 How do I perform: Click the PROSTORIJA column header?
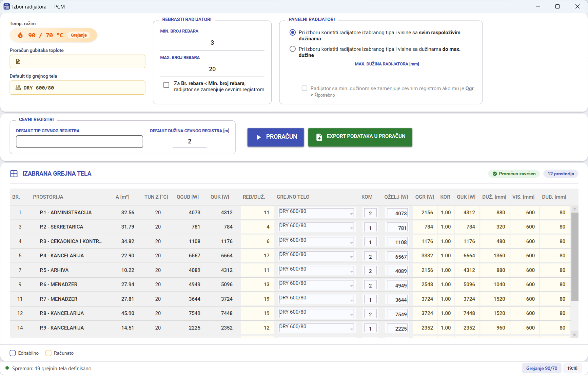coord(48,197)
